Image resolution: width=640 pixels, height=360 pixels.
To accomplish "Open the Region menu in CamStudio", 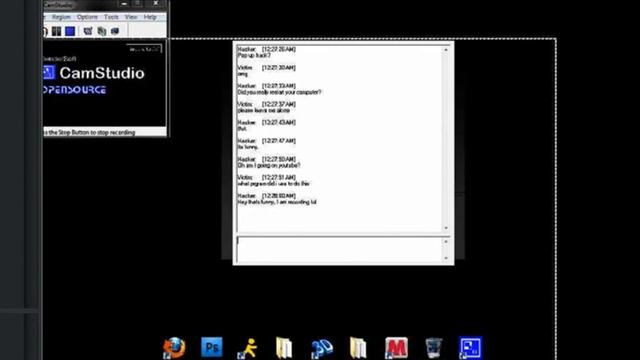I will coord(61,17).
